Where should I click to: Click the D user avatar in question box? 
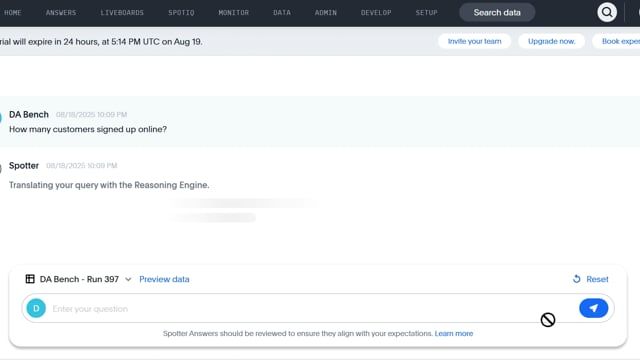click(36, 309)
